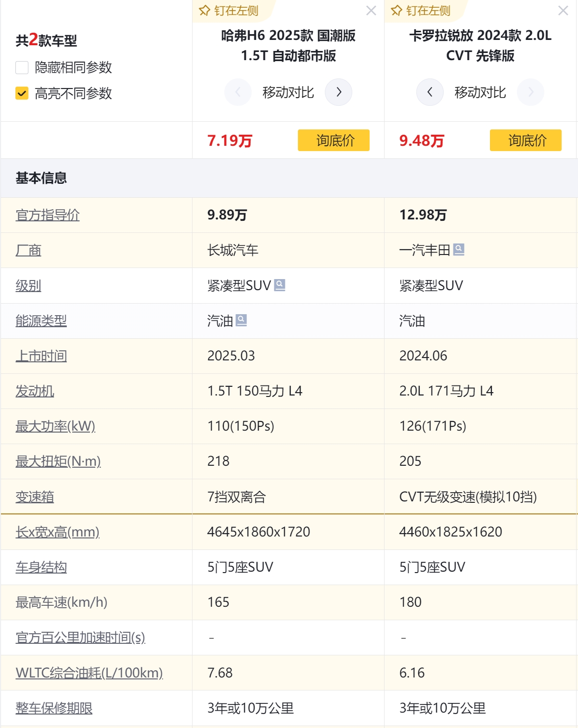
Task: Move Corolla Cross column left with arrow
Action: point(430,92)
